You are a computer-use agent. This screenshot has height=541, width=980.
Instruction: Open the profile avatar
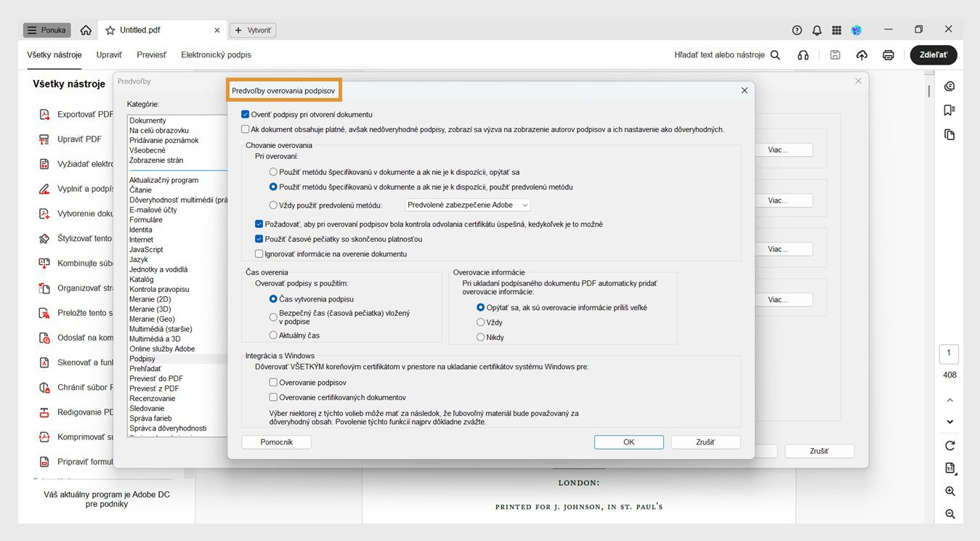pos(857,30)
